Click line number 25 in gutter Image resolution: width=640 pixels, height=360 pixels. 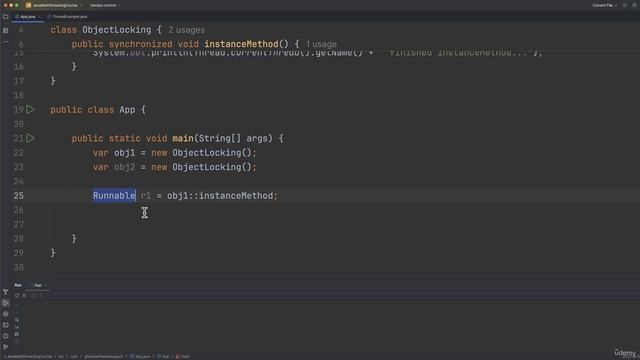pyautogui.click(x=19, y=196)
